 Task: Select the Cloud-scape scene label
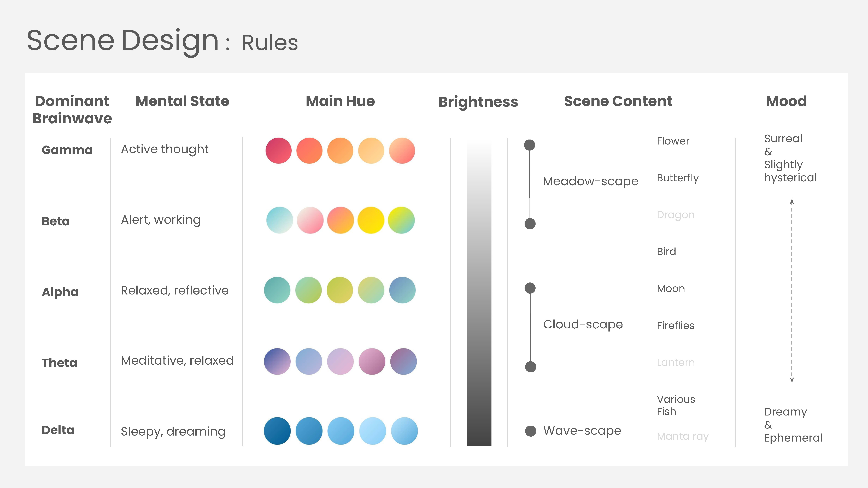click(583, 324)
